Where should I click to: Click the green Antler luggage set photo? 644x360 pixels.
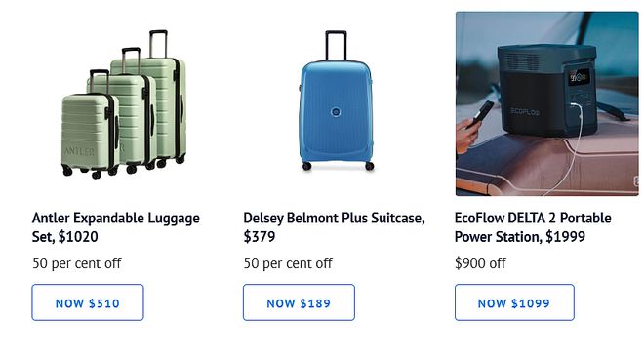point(123,104)
